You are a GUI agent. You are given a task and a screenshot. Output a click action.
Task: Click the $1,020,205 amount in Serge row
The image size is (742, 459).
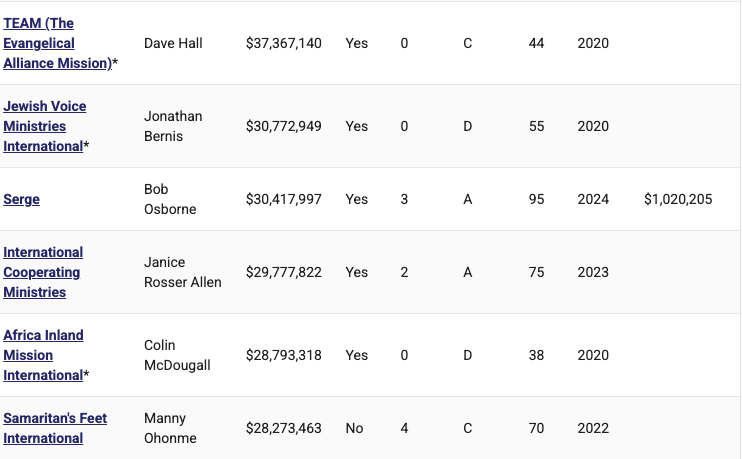point(678,199)
